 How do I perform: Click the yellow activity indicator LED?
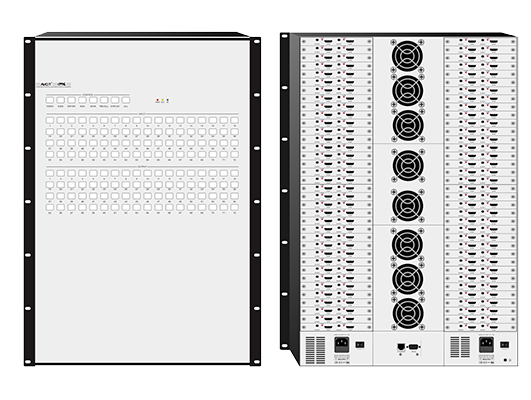163,100
